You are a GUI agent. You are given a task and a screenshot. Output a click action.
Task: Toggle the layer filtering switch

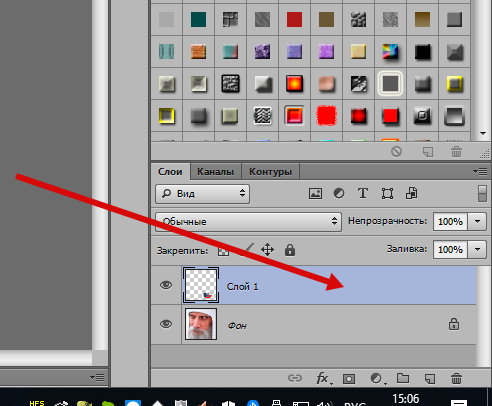click(482, 194)
